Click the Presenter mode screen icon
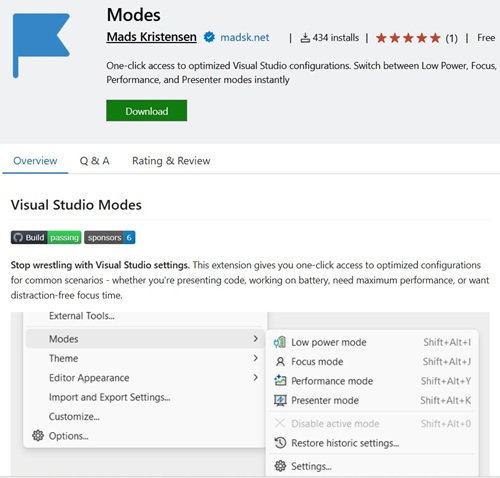Viewport: 500px width, 478px height. [280, 400]
